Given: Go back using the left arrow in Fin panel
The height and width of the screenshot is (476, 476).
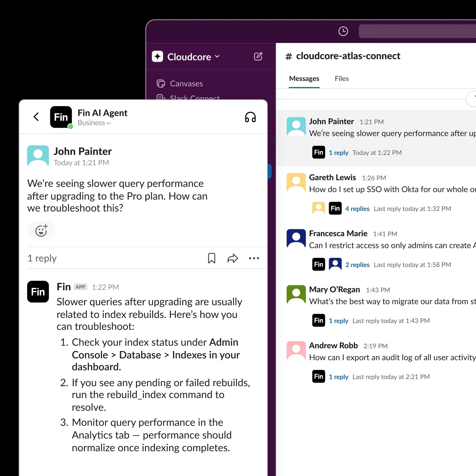Looking at the screenshot, I should (x=36, y=117).
